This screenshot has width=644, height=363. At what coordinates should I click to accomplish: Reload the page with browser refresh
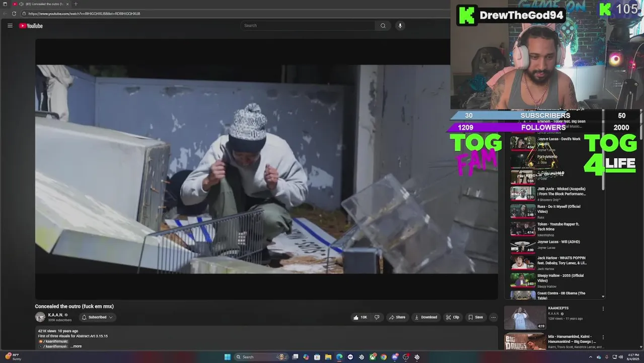(x=14, y=14)
